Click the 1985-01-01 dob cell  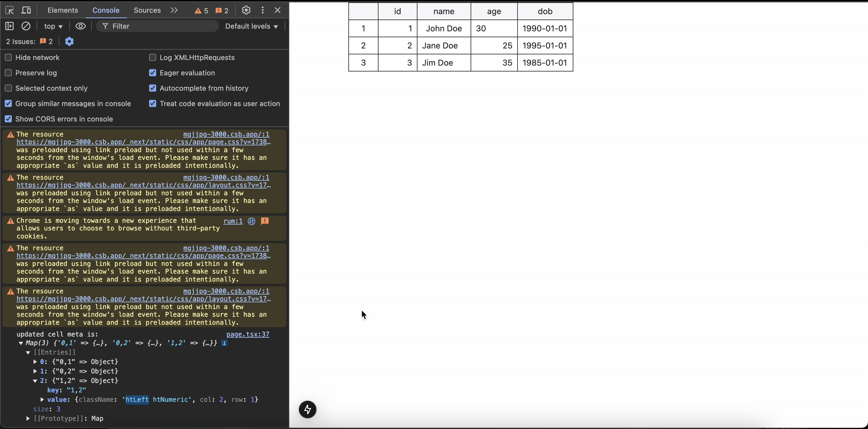click(545, 63)
